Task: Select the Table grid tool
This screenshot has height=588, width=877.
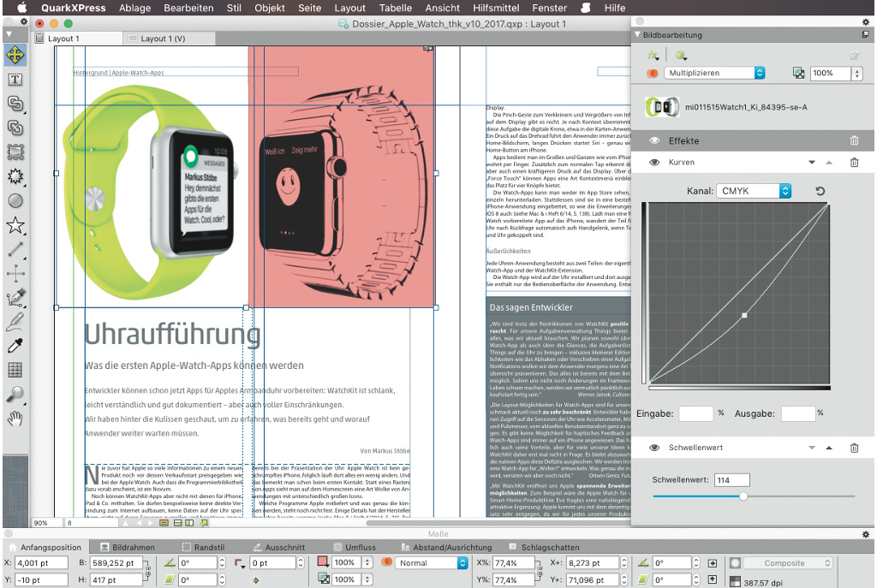Action: [15, 371]
